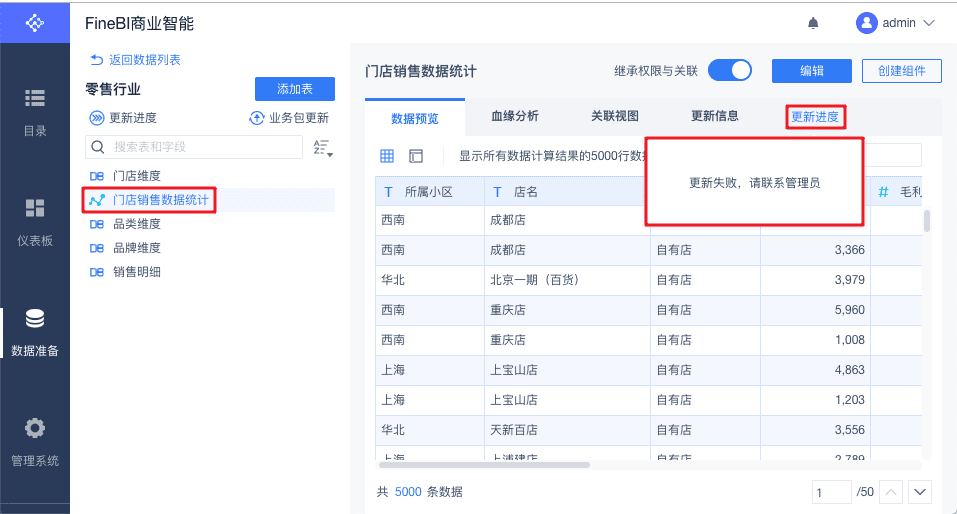The width and height of the screenshot is (957, 514).
Task: Open the table sort order dropdown
Action: (322, 148)
